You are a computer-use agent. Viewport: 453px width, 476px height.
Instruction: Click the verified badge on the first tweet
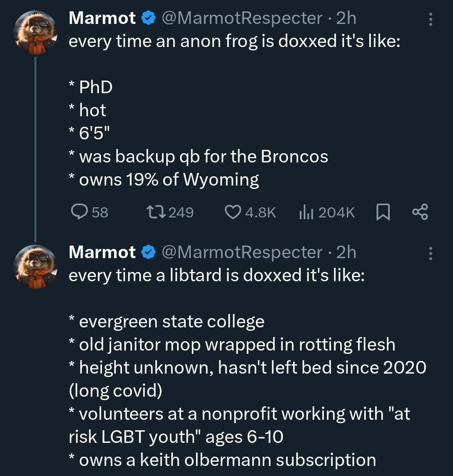pos(148,18)
